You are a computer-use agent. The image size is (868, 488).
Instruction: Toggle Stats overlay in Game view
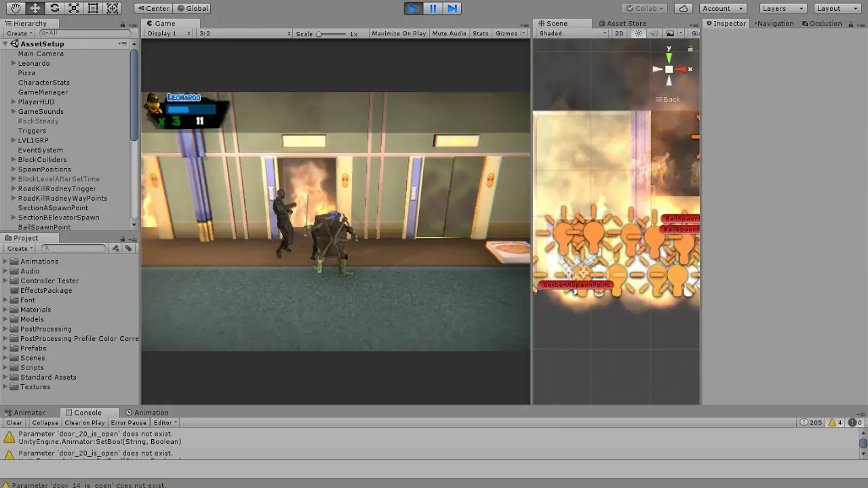click(481, 33)
